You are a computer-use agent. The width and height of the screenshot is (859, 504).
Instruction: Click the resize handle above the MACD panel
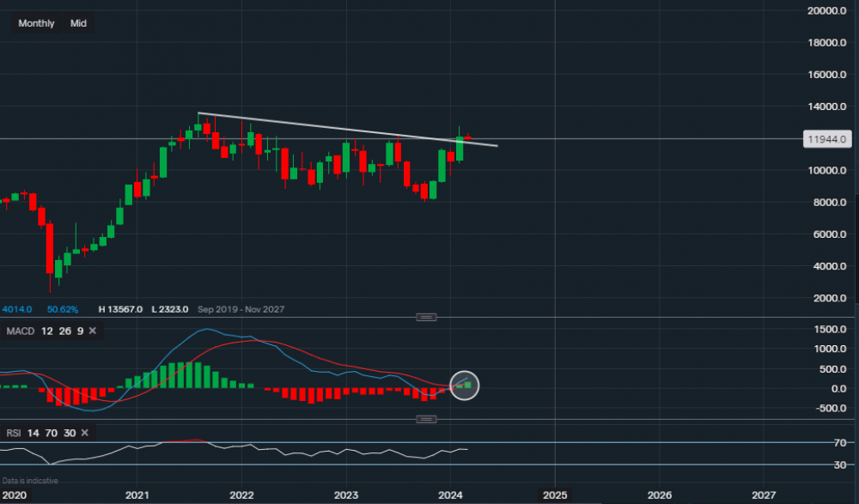[x=426, y=317]
